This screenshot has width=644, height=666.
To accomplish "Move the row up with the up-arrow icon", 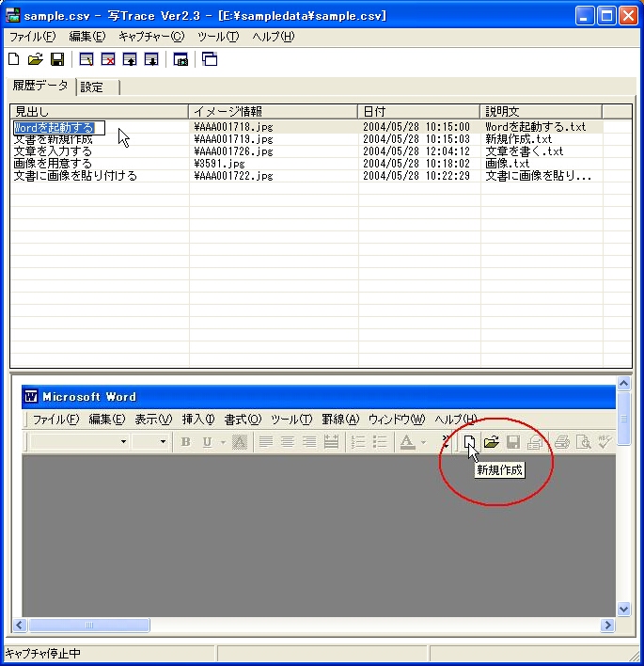I will point(130,59).
